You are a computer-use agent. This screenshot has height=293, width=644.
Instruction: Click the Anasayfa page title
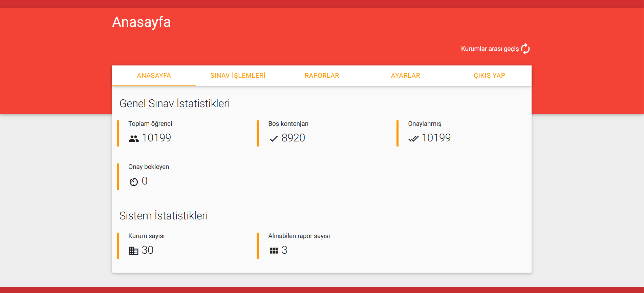pyautogui.click(x=141, y=22)
